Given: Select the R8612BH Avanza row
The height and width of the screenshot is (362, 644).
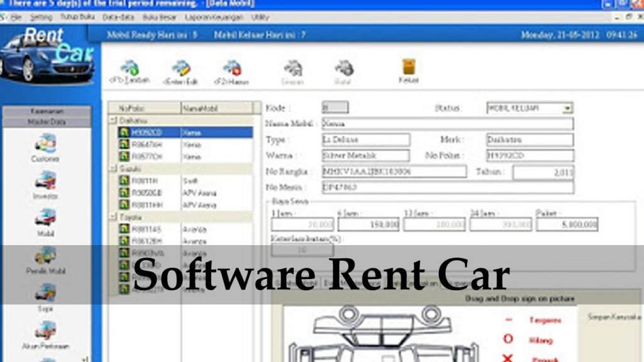Looking at the screenshot, I should pyautogui.click(x=186, y=241).
